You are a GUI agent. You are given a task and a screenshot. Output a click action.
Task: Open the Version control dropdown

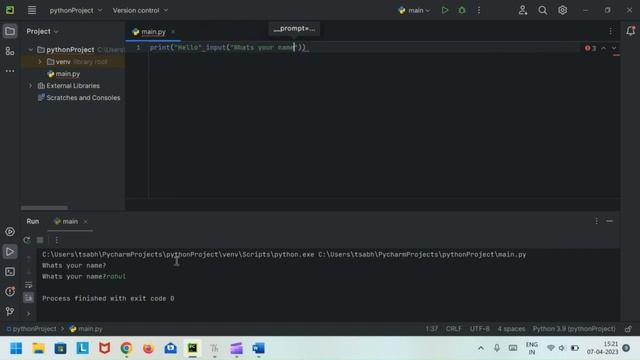tap(140, 10)
